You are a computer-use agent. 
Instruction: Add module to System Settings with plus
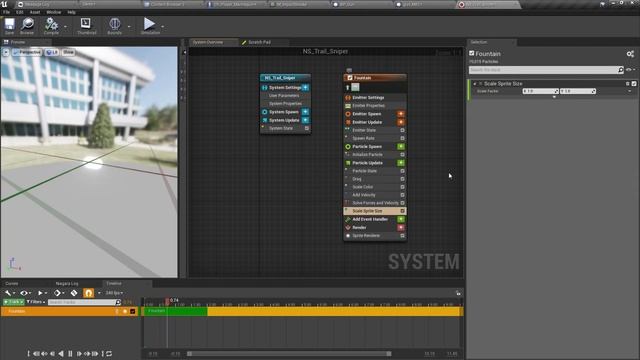305,87
